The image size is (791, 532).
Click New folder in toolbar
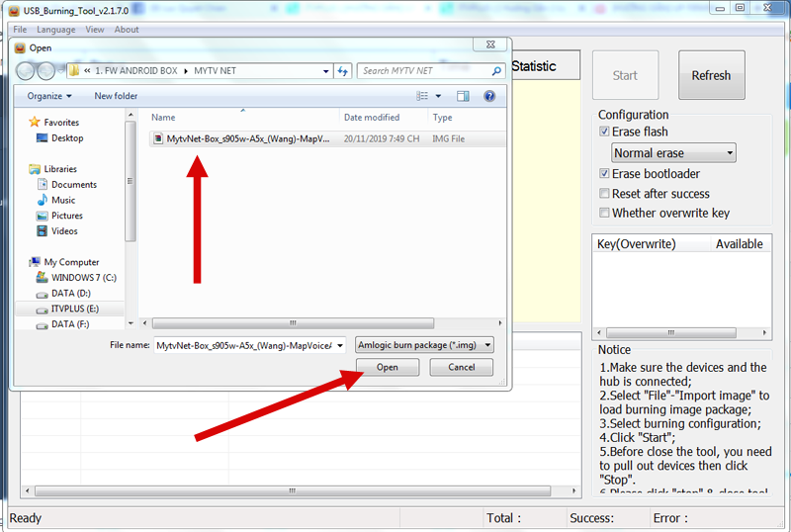pos(116,96)
